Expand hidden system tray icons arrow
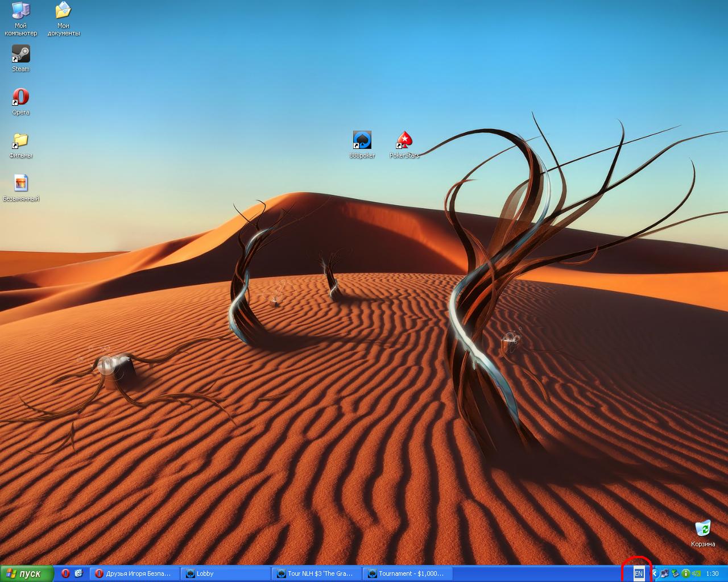The width and height of the screenshot is (728, 582). point(655,573)
